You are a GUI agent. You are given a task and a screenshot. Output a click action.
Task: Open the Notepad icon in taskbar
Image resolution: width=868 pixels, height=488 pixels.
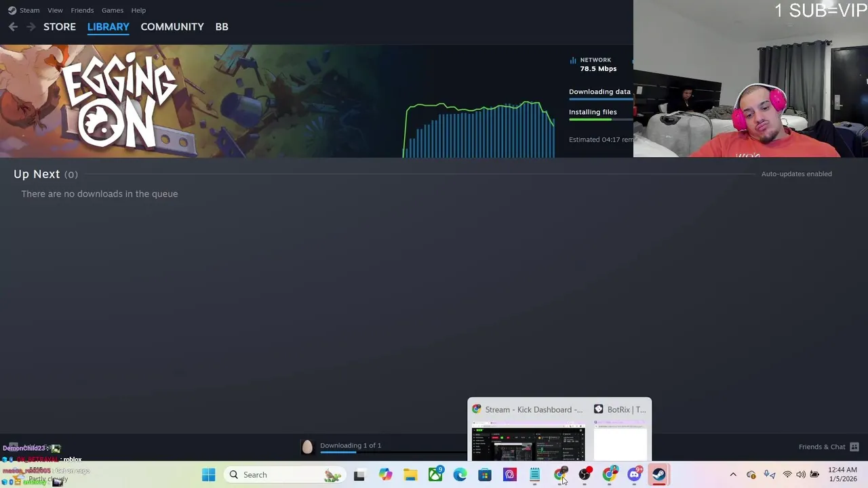[535, 474]
